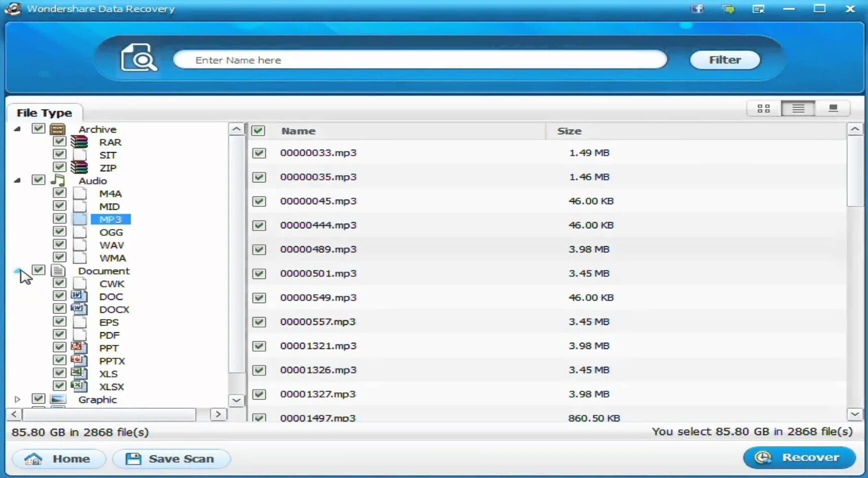Click the DOCX Word file icon
Screen dimensions: 868x478
79,309
